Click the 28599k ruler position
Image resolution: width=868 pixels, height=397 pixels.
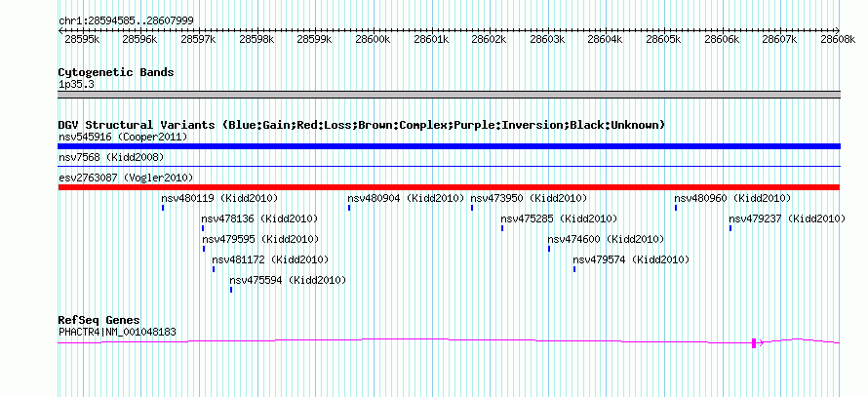click(314, 39)
